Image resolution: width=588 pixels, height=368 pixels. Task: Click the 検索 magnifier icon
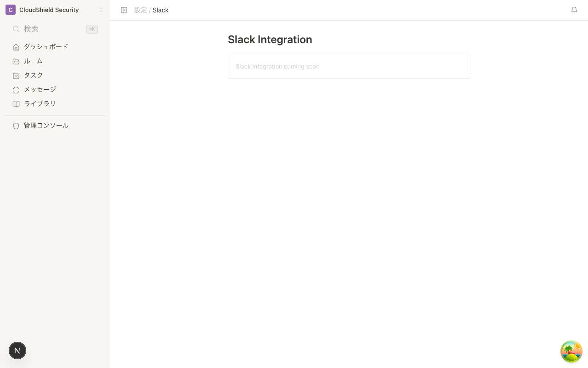click(x=16, y=29)
